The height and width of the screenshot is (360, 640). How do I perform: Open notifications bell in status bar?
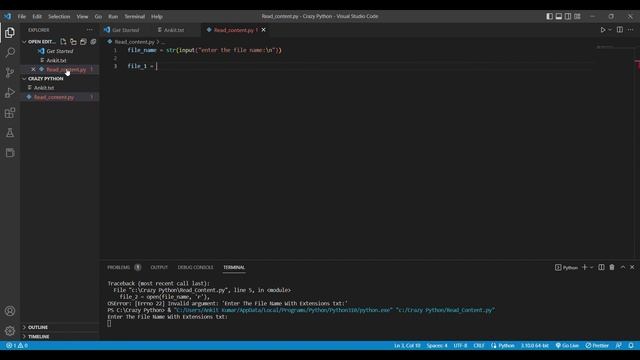[x=631, y=345]
